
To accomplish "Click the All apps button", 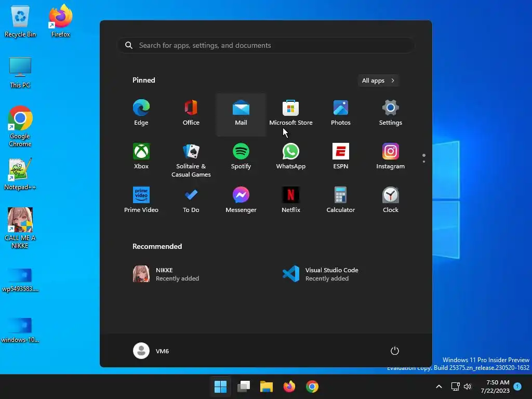I will (378, 81).
